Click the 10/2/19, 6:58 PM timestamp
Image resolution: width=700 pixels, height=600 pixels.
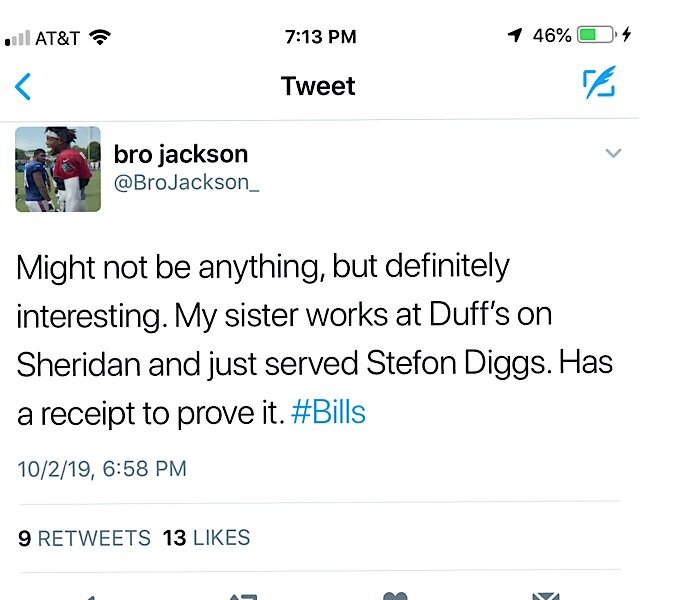[102, 469]
